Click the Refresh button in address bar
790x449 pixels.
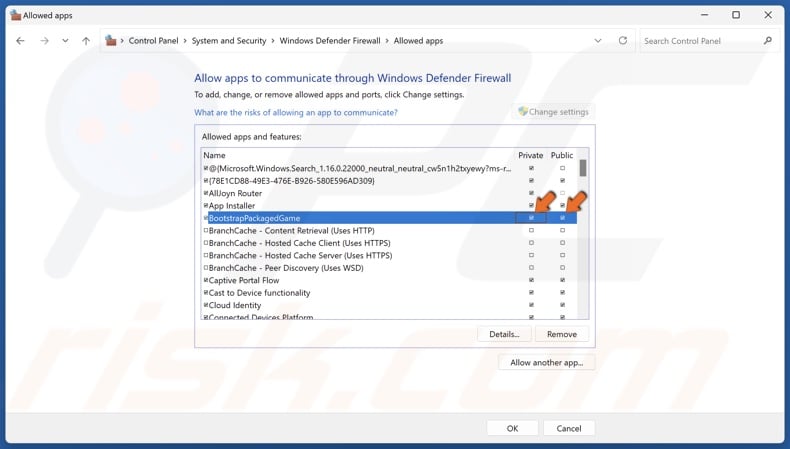pos(623,41)
